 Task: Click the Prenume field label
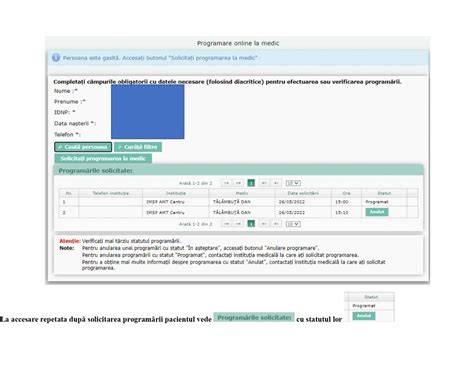pyautogui.click(x=70, y=102)
